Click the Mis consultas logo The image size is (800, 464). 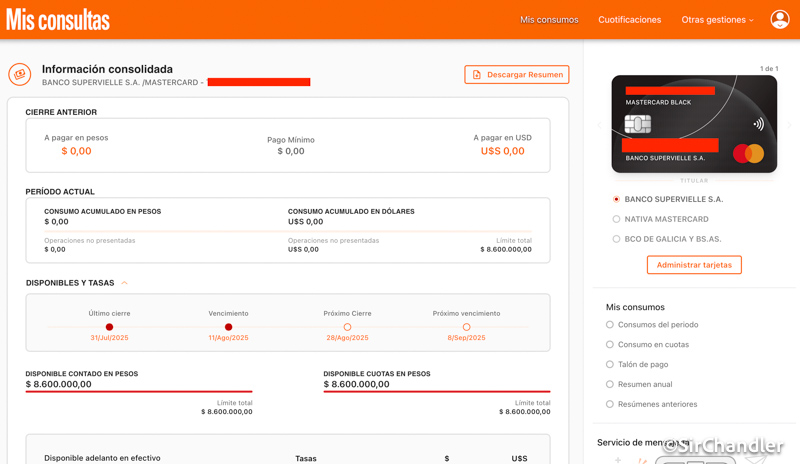tap(58, 19)
